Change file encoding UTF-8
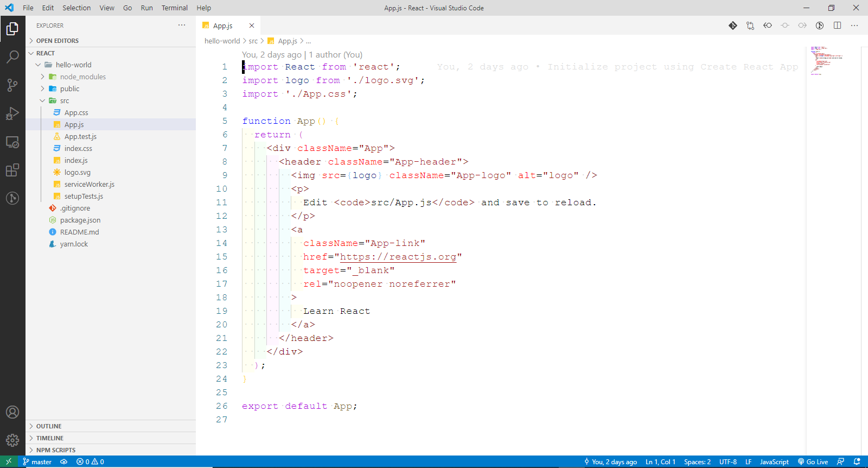This screenshot has width=868, height=468. click(728, 462)
